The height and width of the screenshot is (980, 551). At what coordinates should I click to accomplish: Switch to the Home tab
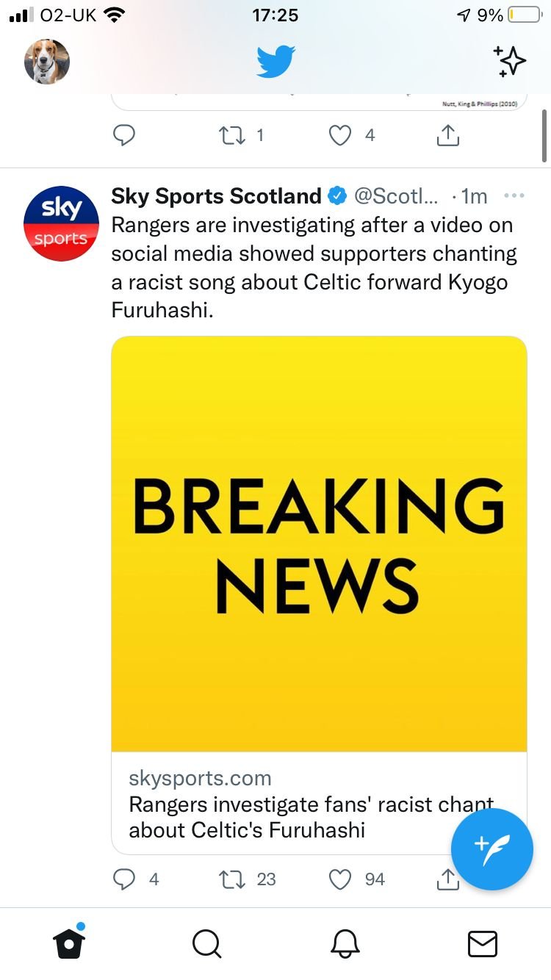tap(69, 943)
